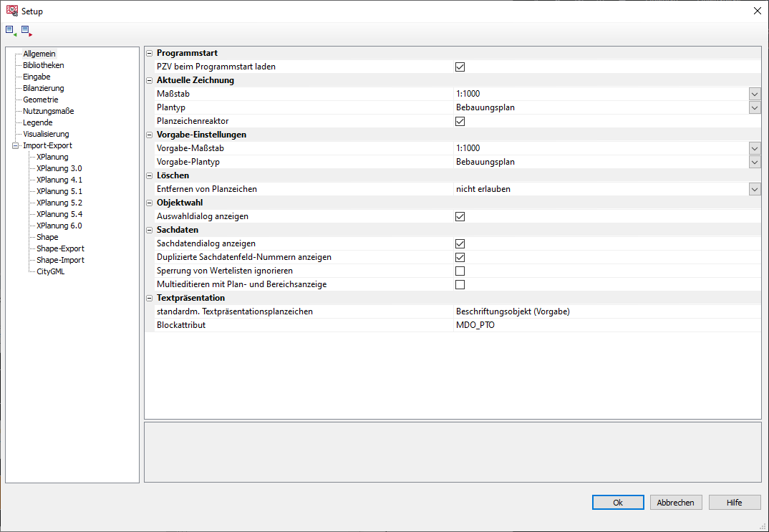Viewport: 769px width, 532px height.
Task: Disable the Planzeichenreaktor checkbox
Action: pos(460,121)
